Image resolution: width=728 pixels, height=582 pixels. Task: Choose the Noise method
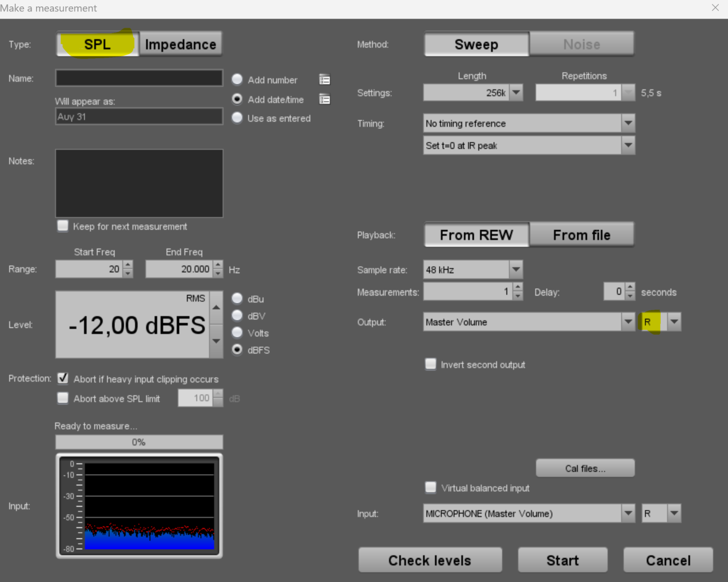582,44
